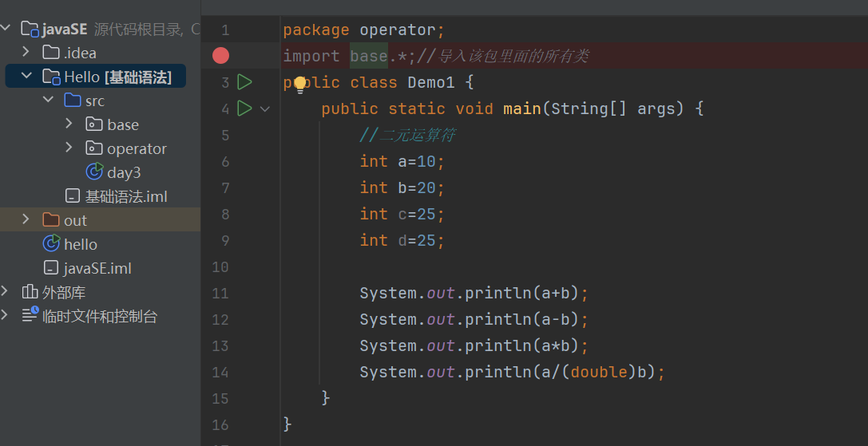Select javaSE.iml in the project tree
Image resolution: width=868 pixels, height=446 pixels.
pos(98,268)
